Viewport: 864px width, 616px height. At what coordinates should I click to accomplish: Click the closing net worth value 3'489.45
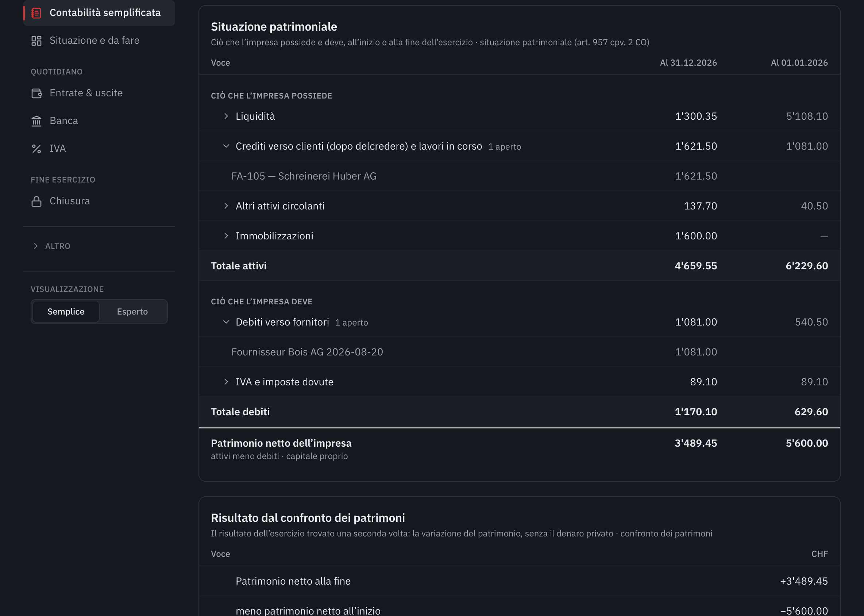coord(695,443)
